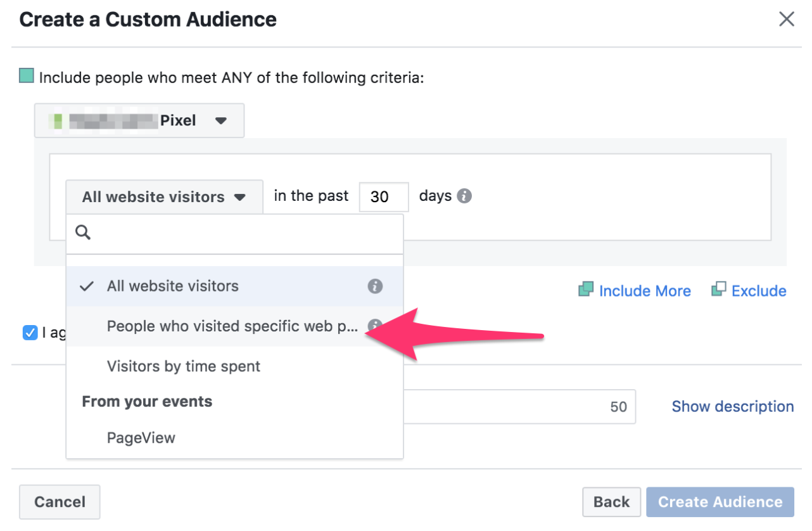The height and width of the screenshot is (531, 812).
Task: Select Visitors by time spent
Action: [x=183, y=366]
